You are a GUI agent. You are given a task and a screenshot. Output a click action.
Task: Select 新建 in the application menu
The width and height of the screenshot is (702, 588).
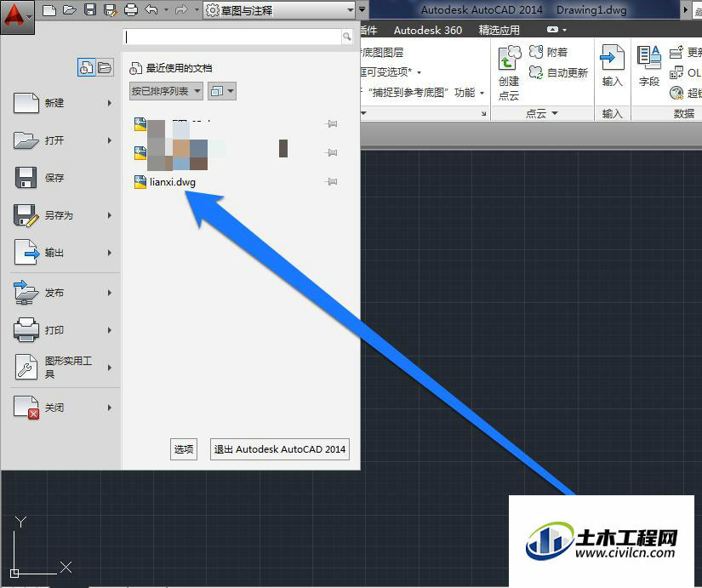pyautogui.click(x=63, y=103)
